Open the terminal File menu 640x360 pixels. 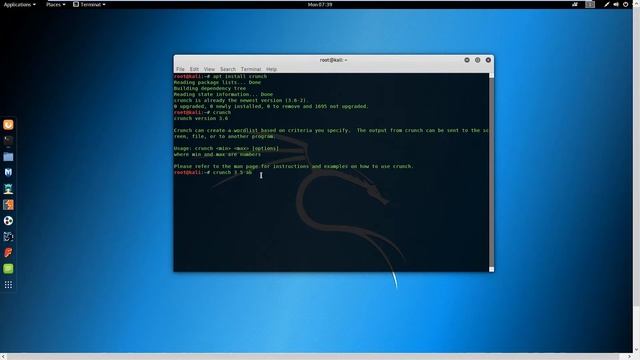coord(180,69)
